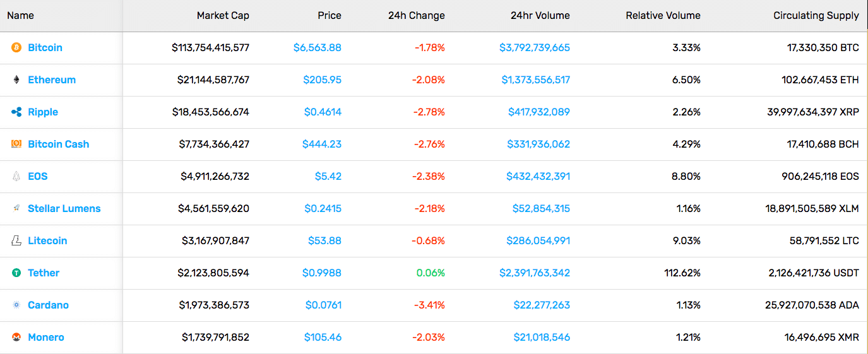Viewport: 868px width, 354px height.
Task: Click Monero price $105.46
Action: point(323,337)
